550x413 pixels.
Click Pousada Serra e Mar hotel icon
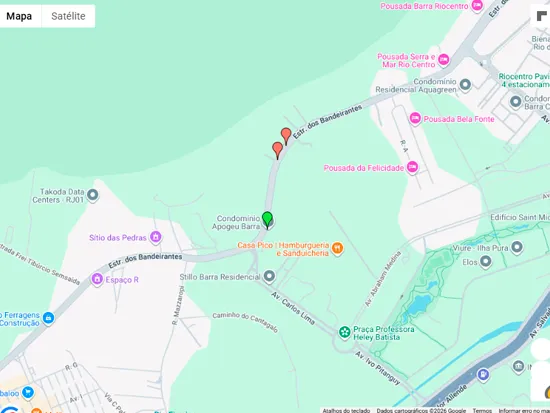(x=444, y=59)
